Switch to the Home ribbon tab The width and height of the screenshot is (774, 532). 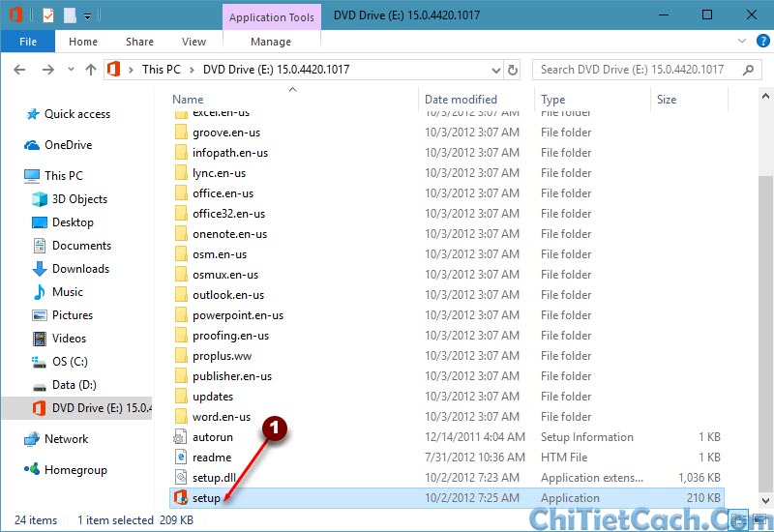83,42
